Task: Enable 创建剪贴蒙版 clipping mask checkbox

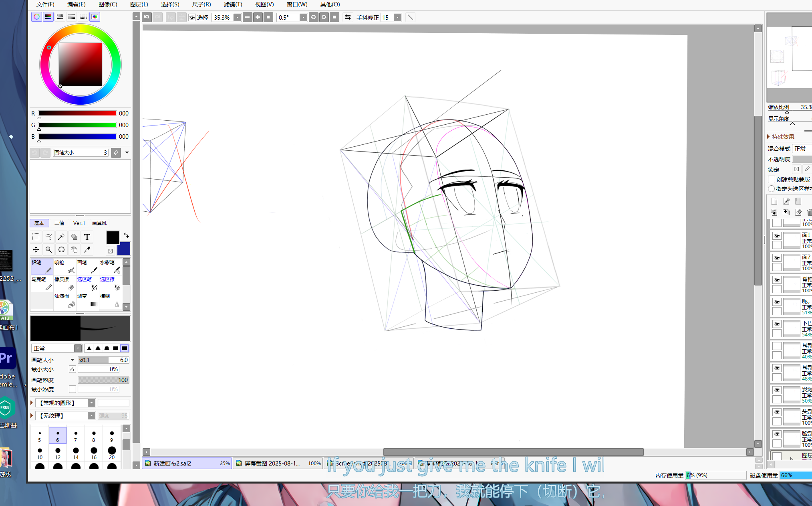Action: 772,179
